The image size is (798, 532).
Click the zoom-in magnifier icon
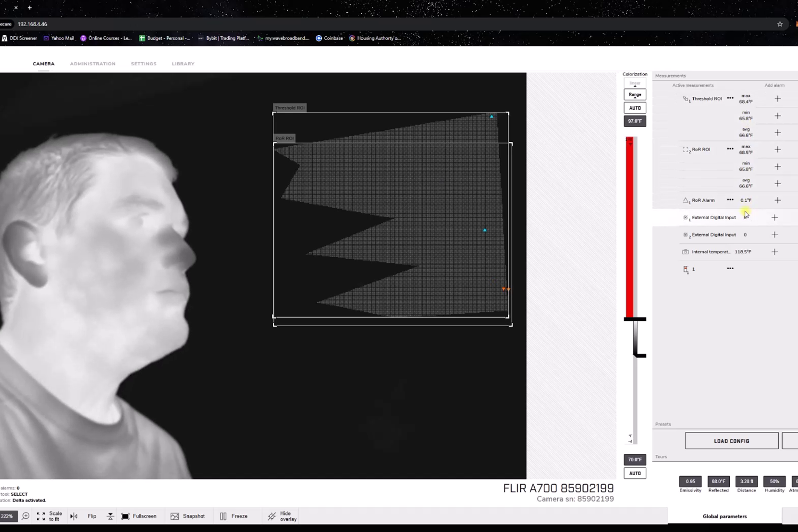[26, 516]
